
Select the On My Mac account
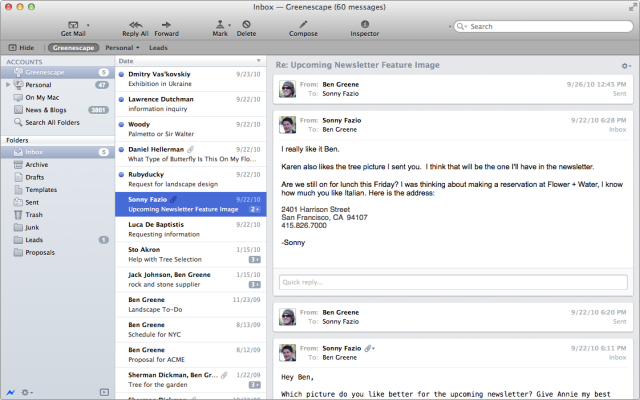coord(58,98)
